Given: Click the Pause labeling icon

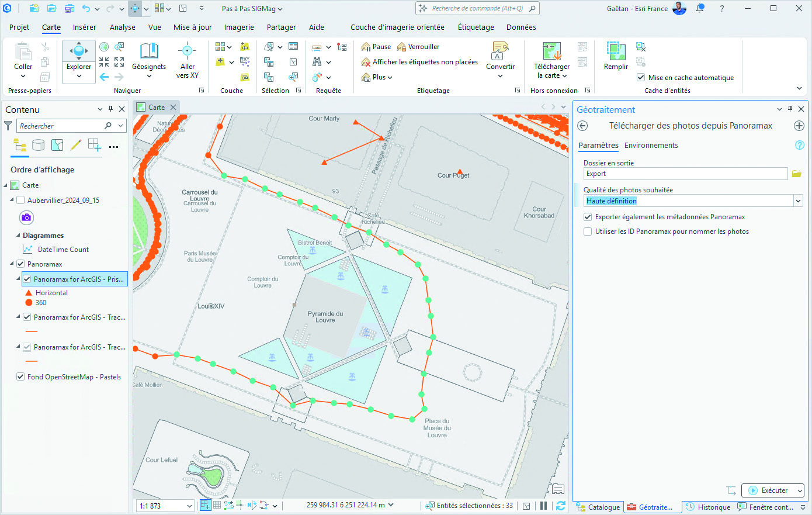Looking at the screenshot, I should point(366,47).
